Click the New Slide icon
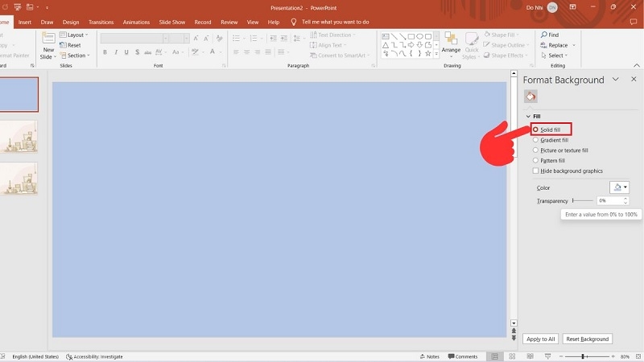 pyautogui.click(x=48, y=39)
